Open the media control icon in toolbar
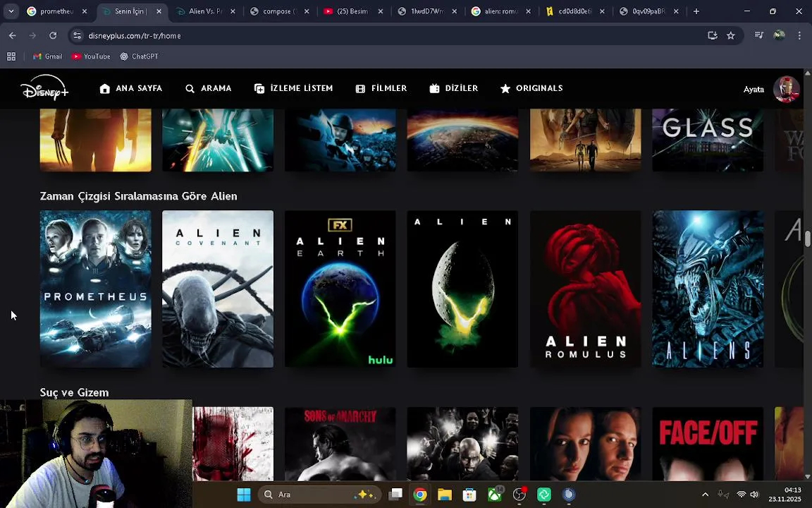Screen dimensions: 812x508 758,36
